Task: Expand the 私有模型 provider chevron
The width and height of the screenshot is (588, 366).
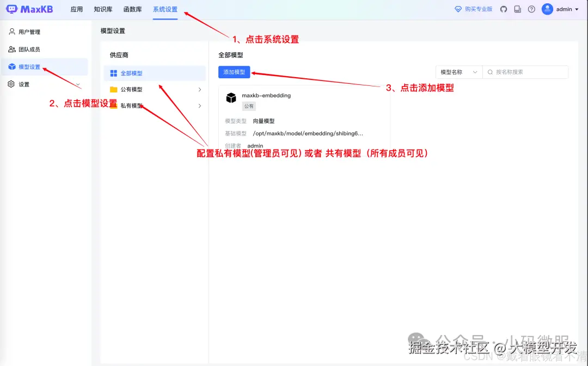Action: pos(199,105)
